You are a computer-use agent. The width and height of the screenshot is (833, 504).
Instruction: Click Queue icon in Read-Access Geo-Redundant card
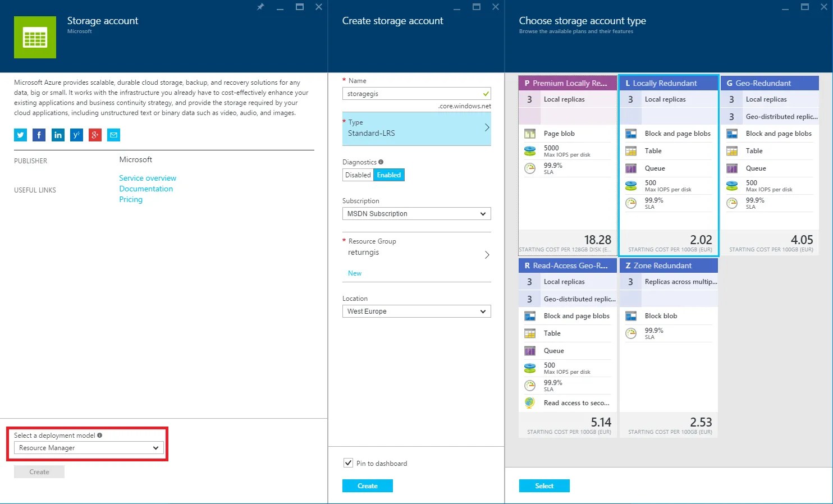529,351
